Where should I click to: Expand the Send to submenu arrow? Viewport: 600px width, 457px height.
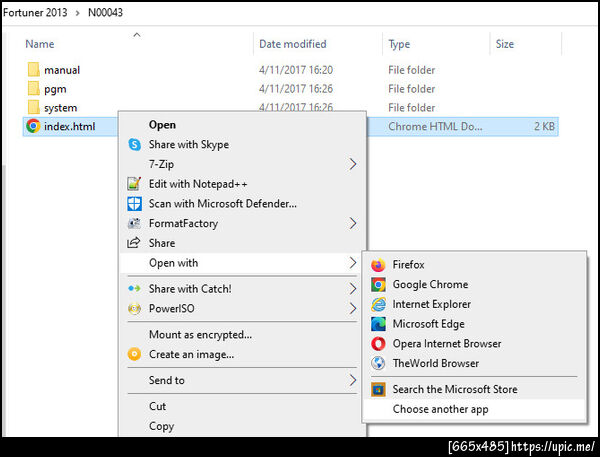(x=352, y=380)
